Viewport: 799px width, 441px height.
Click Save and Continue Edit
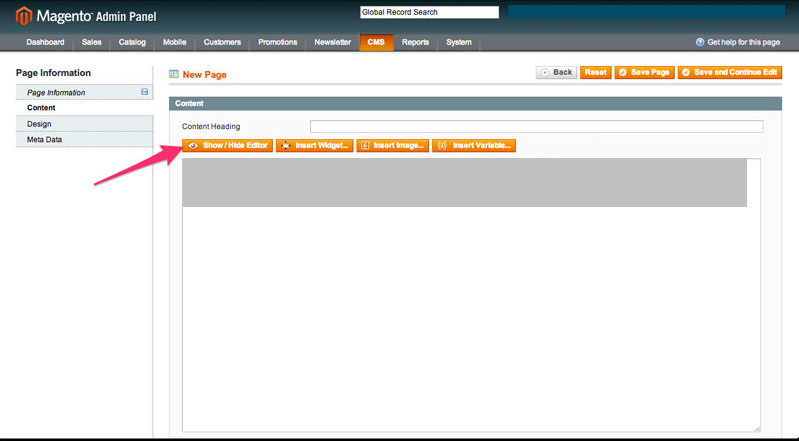tap(729, 72)
